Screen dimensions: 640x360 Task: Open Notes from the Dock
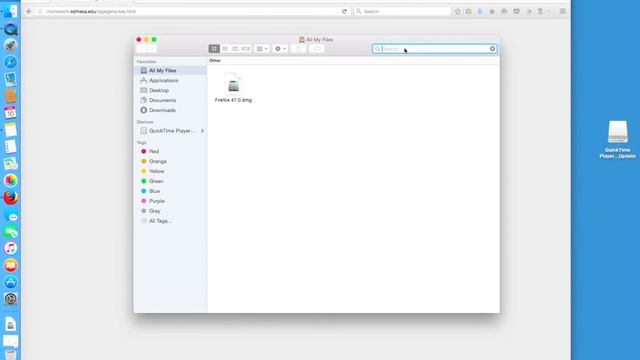11,130
